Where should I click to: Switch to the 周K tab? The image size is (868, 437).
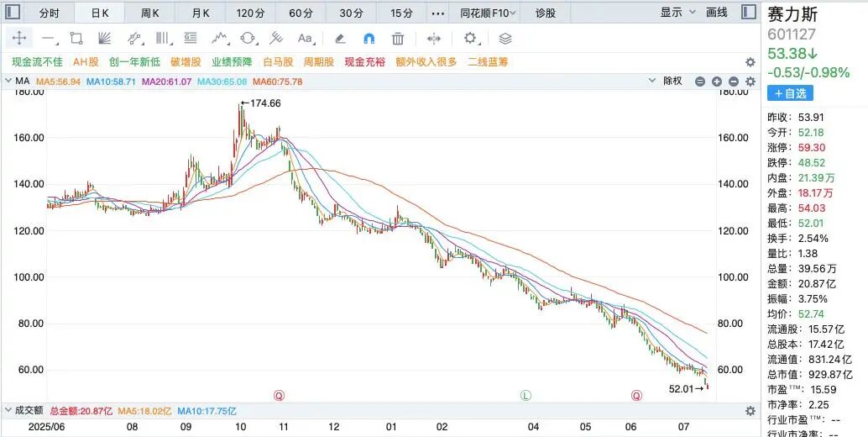pyautogui.click(x=150, y=13)
